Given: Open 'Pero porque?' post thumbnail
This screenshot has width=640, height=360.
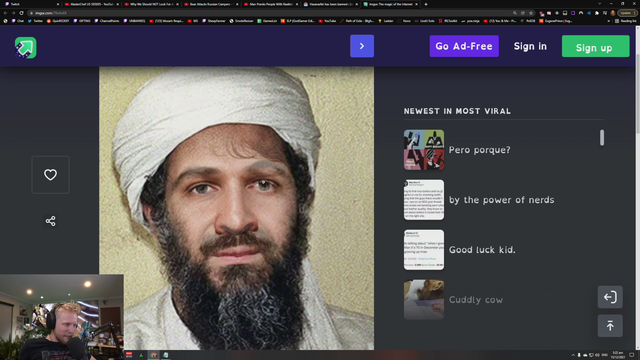Looking at the screenshot, I should point(424,150).
